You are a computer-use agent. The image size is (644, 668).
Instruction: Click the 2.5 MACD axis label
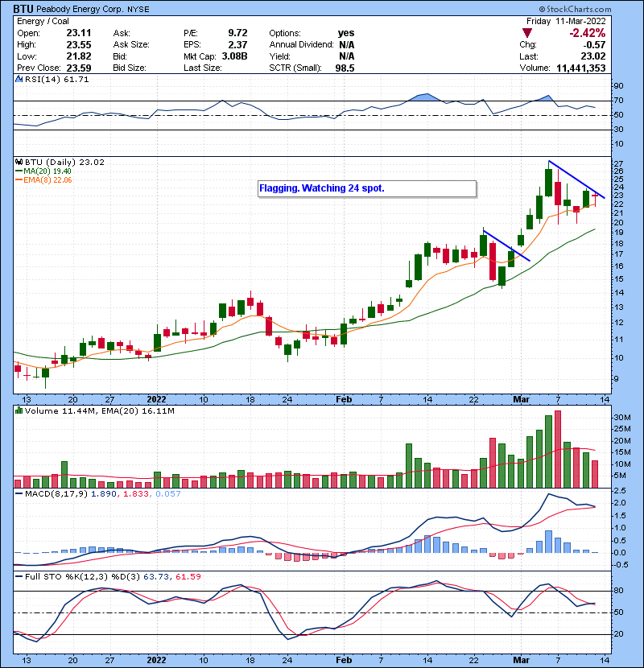click(620, 491)
